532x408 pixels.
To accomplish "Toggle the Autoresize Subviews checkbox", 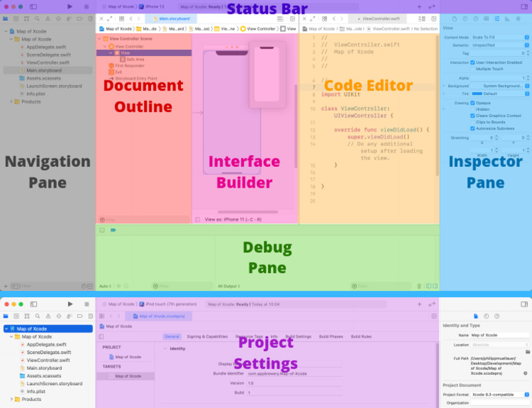I will [472, 129].
